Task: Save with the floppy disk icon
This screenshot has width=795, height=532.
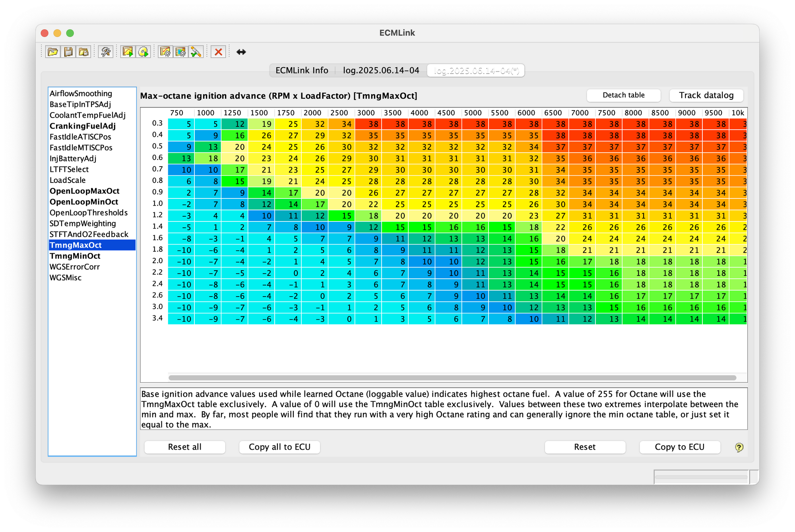Action: tap(68, 52)
